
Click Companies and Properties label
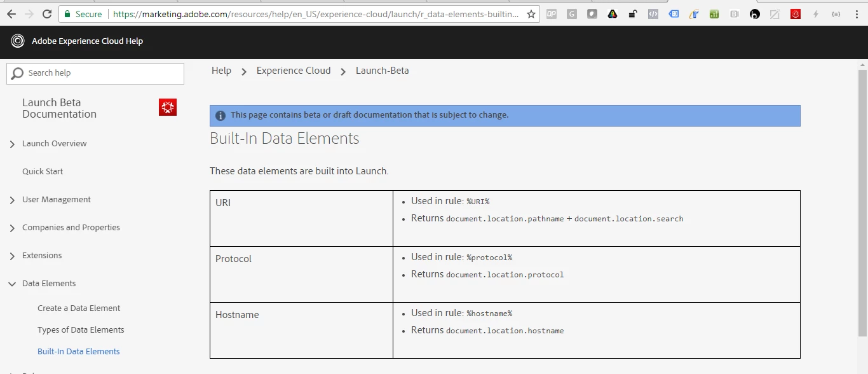[x=71, y=227]
